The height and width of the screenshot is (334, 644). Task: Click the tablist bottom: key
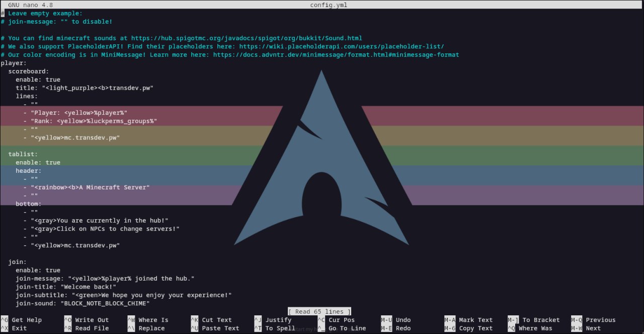pos(28,204)
